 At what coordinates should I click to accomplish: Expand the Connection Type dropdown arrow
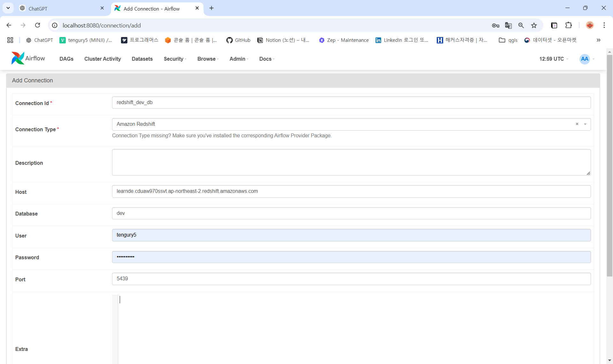click(x=585, y=124)
